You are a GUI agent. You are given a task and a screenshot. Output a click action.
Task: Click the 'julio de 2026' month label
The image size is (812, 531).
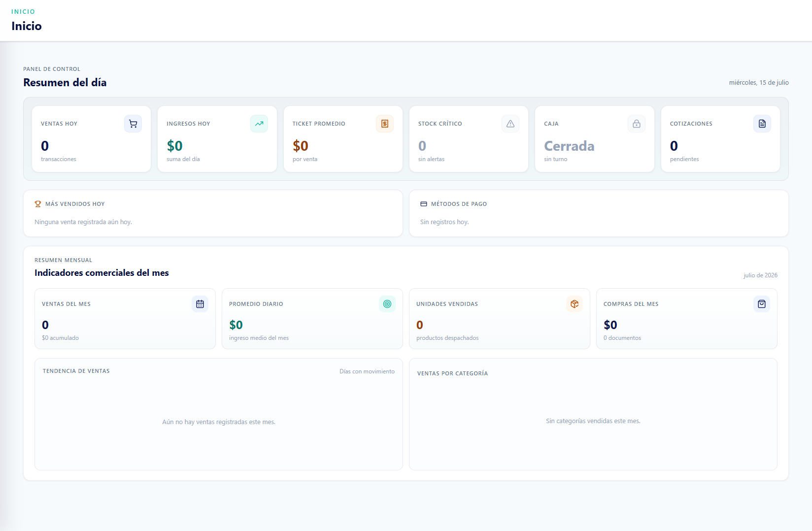[x=761, y=275]
